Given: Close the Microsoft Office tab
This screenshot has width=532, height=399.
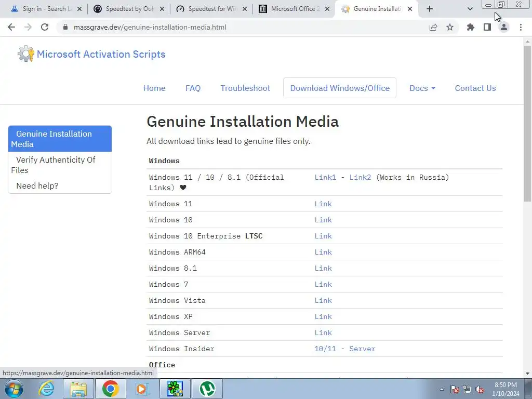Looking at the screenshot, I should 327,9.
